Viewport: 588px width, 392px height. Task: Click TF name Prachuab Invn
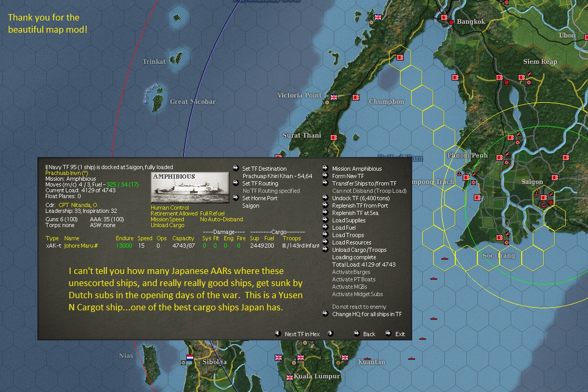(x=66, y=173)
